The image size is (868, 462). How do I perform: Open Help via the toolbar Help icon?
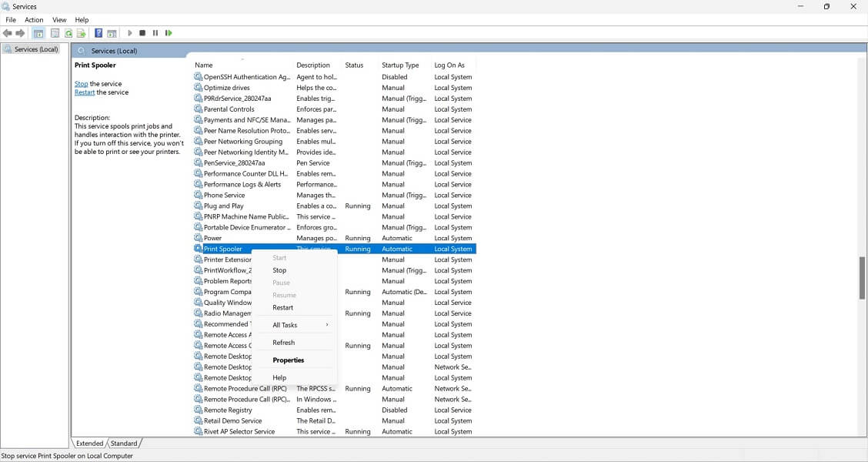(x=98, y=32)
